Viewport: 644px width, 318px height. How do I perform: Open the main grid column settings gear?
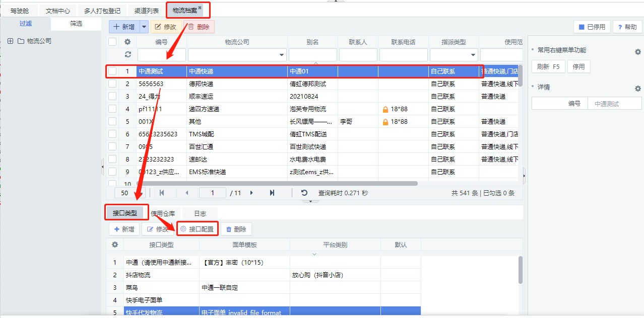127,42
